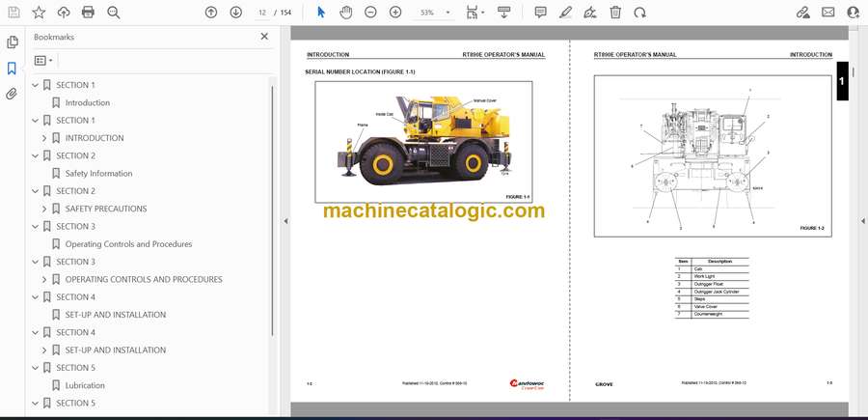
Task: Click the page number input field
Action: pyautogui.click(x=263, y=13)
